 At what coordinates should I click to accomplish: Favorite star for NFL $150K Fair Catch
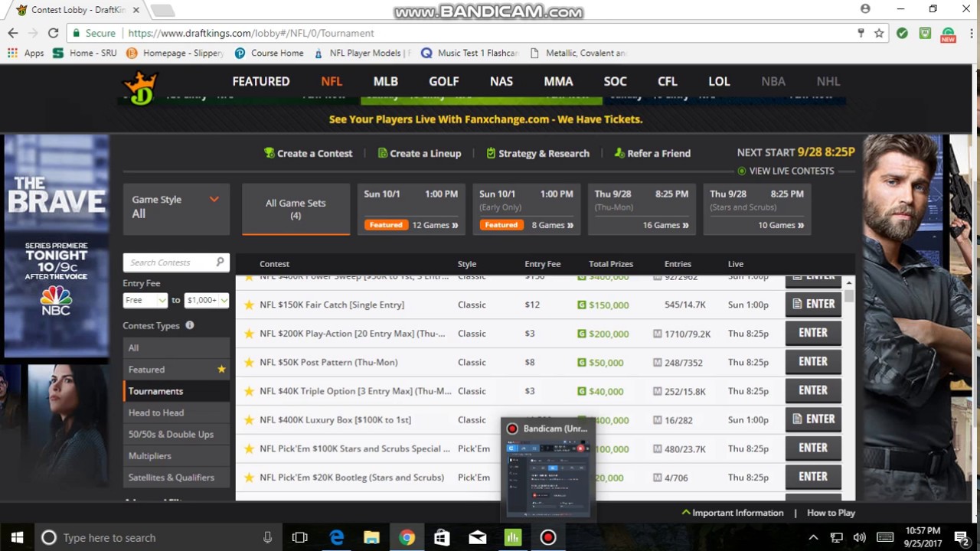[x=249, y=305]
